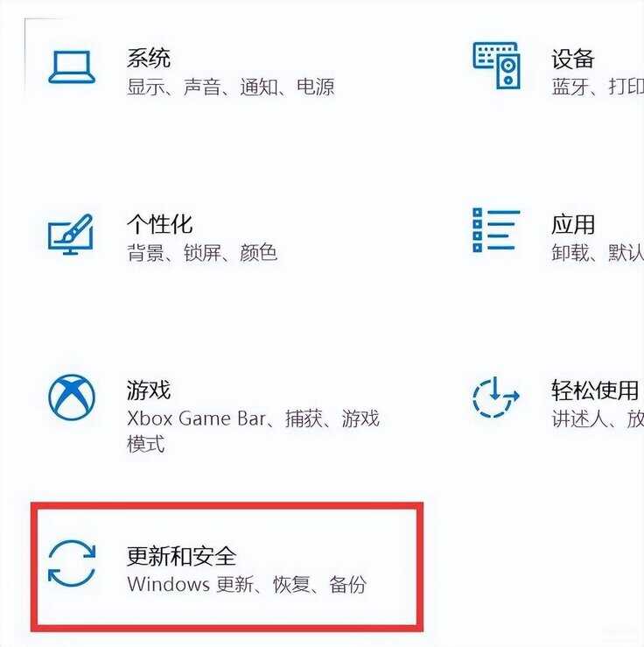Click the keyboard and speaker 设备 icon
The width and height of the screenshot is (644, 647).
[496, 65]
